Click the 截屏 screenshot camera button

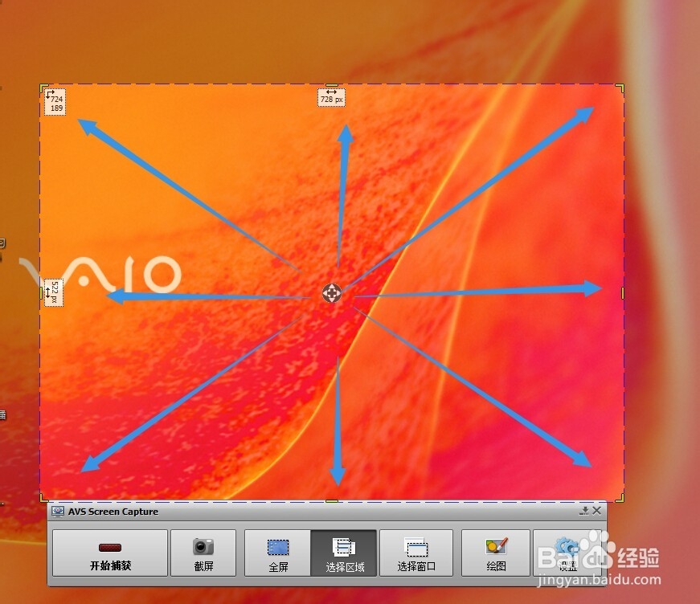point(203,553)
